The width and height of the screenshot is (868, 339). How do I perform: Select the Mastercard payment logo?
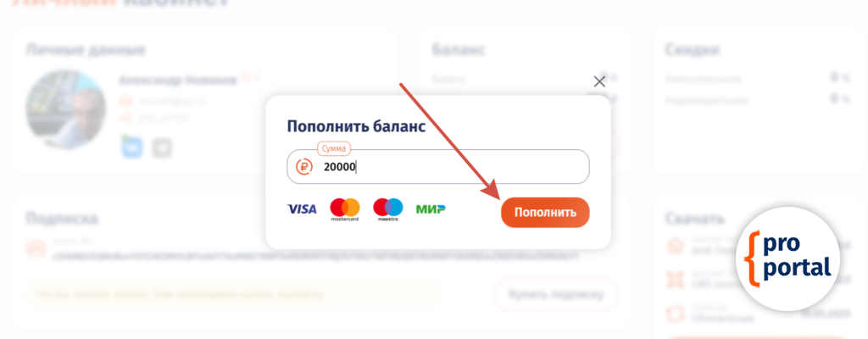coord(345,208)
